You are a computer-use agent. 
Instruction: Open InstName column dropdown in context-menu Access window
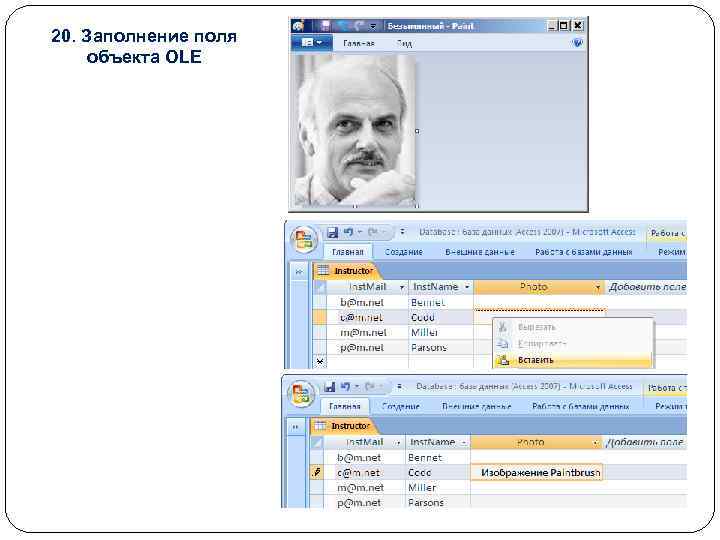(x=467, y=287)
